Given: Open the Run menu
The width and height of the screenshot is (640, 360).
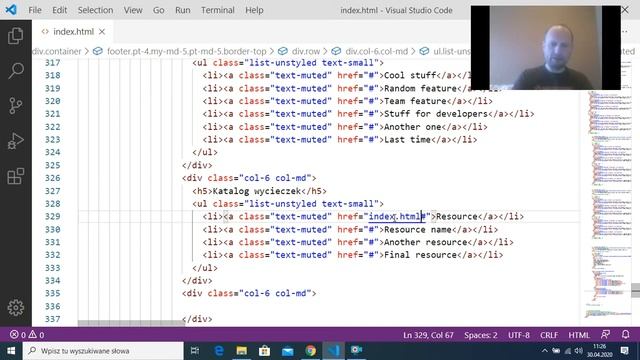Looking at the screenshot, I should [182, 10].
